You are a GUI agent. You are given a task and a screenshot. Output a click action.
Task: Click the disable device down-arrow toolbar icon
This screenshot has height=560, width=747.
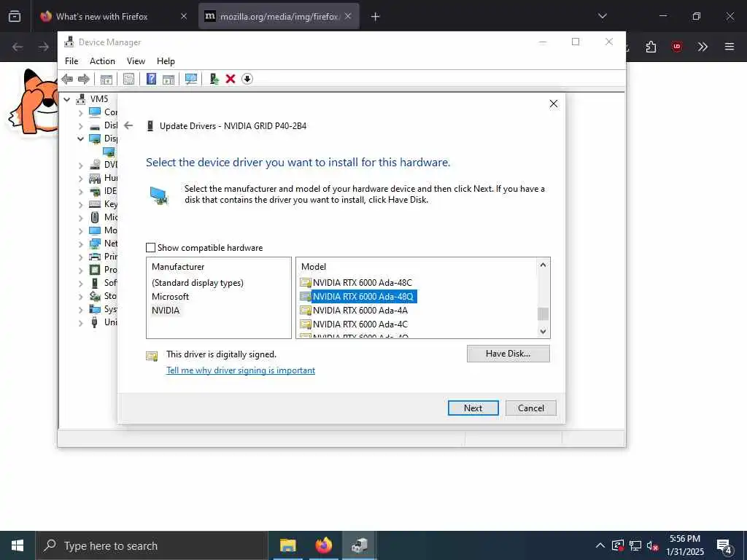coord(247,79)
